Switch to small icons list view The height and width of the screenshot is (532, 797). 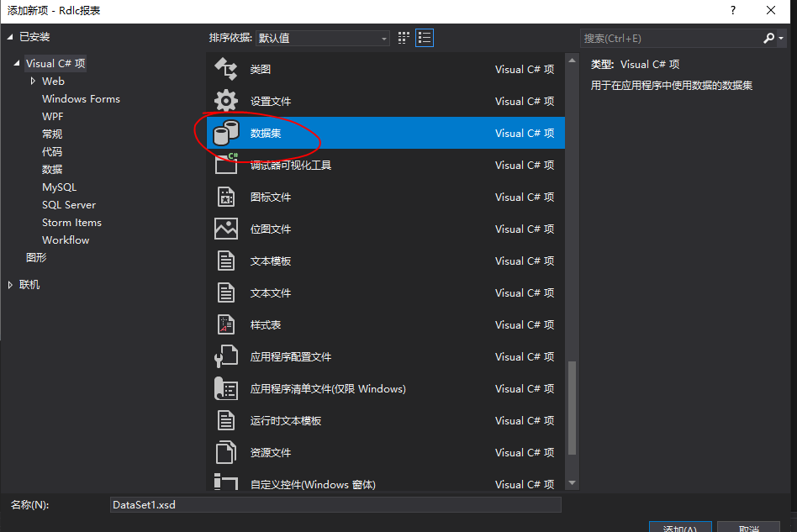[425, 37]
